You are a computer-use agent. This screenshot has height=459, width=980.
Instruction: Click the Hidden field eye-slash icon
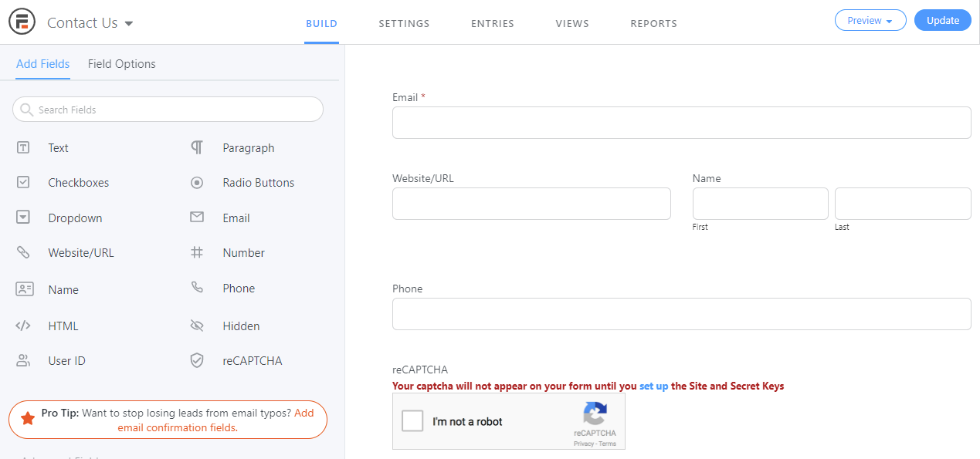coord(197,326)
